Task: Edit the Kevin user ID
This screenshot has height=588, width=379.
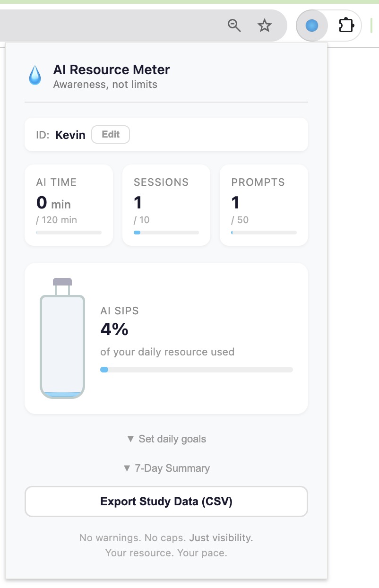Action: (110, 135)
